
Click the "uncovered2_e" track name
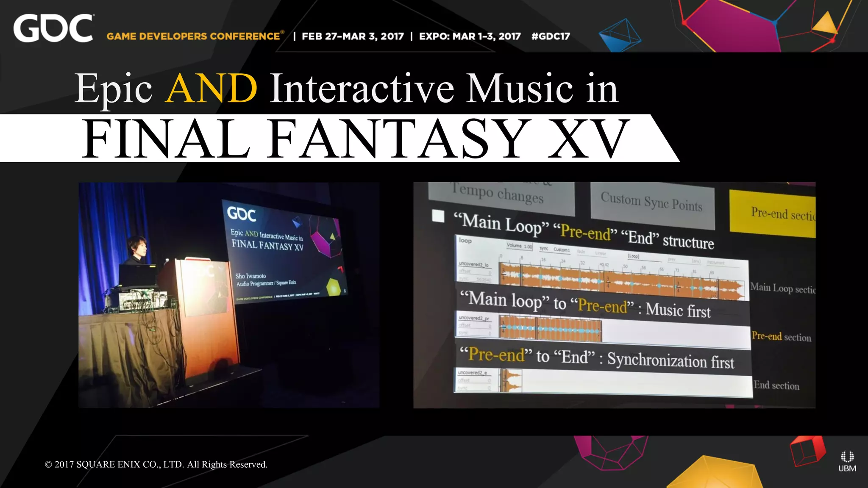(x=473, y=372)
